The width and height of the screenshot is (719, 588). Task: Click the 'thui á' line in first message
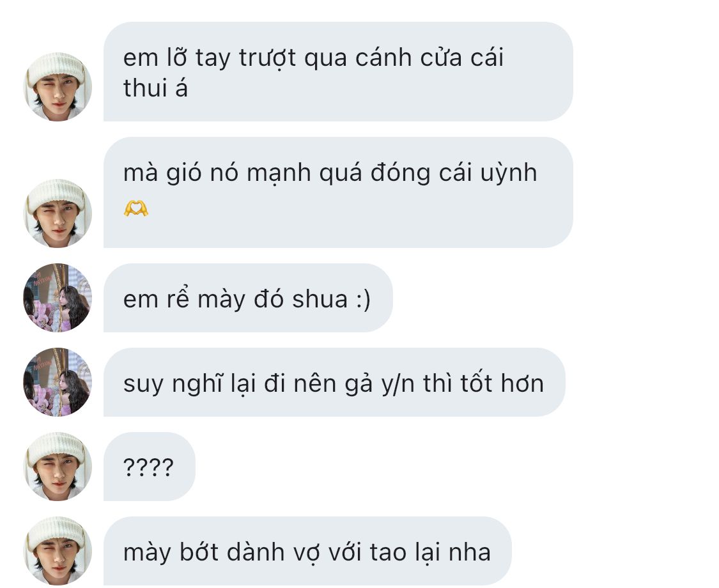pyautogui.click(x=155, y=88)
